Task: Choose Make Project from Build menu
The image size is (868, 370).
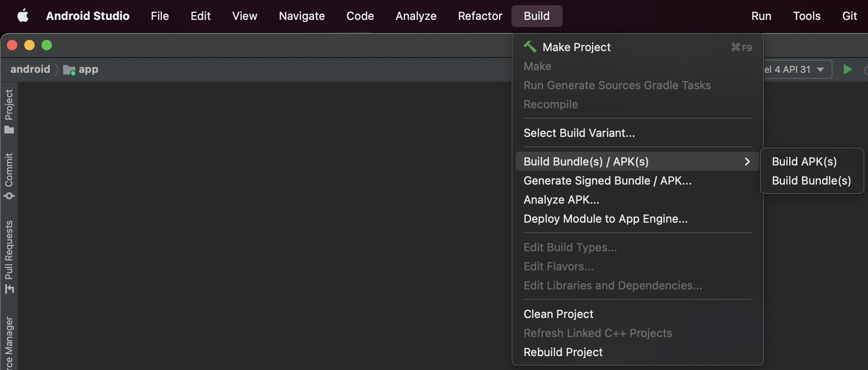Action: coord(638,47)
